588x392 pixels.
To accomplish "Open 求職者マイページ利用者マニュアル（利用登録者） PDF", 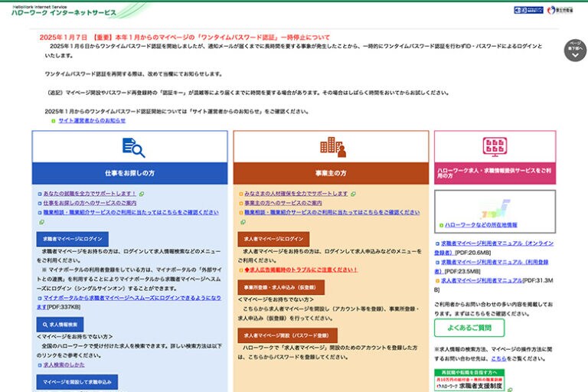I will tap(492, 266).
